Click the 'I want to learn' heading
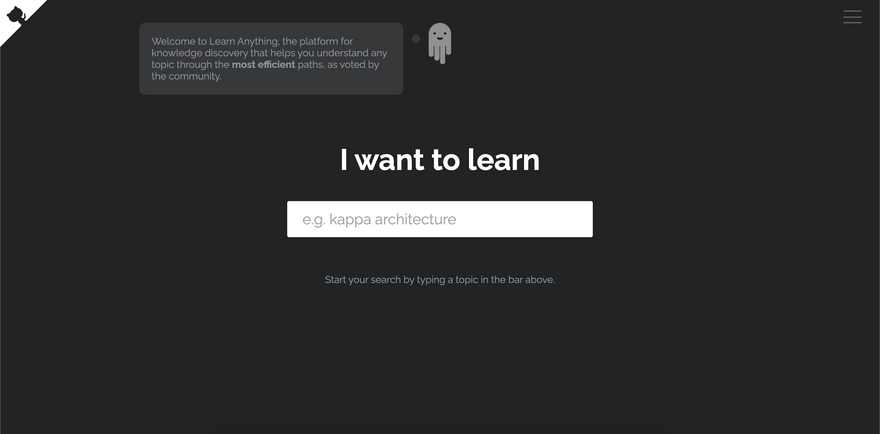The height and width of the screenshot is (434, 880). click(x=439, y=160)
